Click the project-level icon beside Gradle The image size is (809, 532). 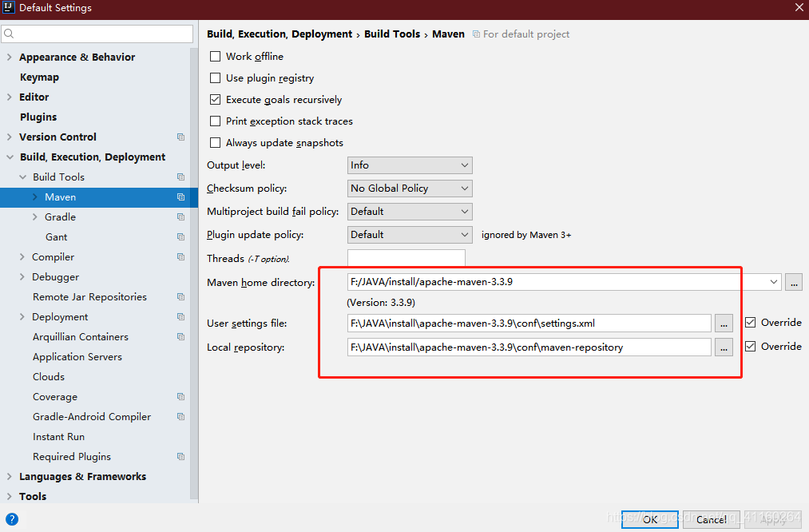tap(180, 216)
